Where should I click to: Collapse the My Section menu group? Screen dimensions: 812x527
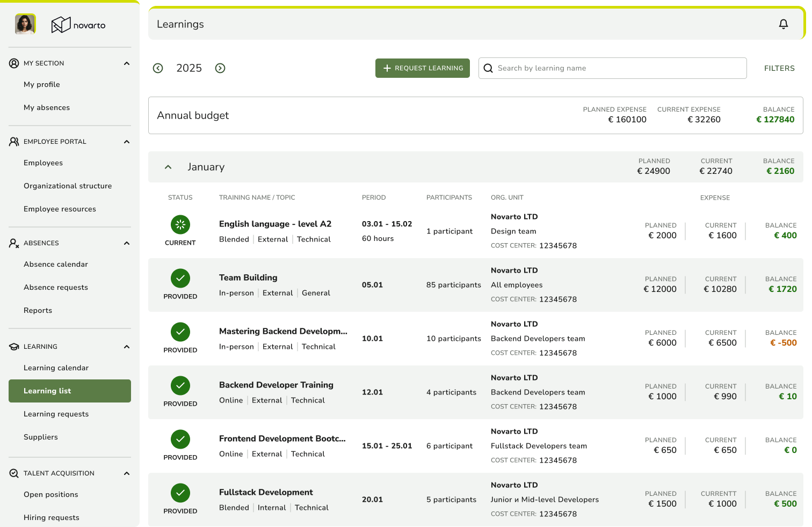coord(127,63)
